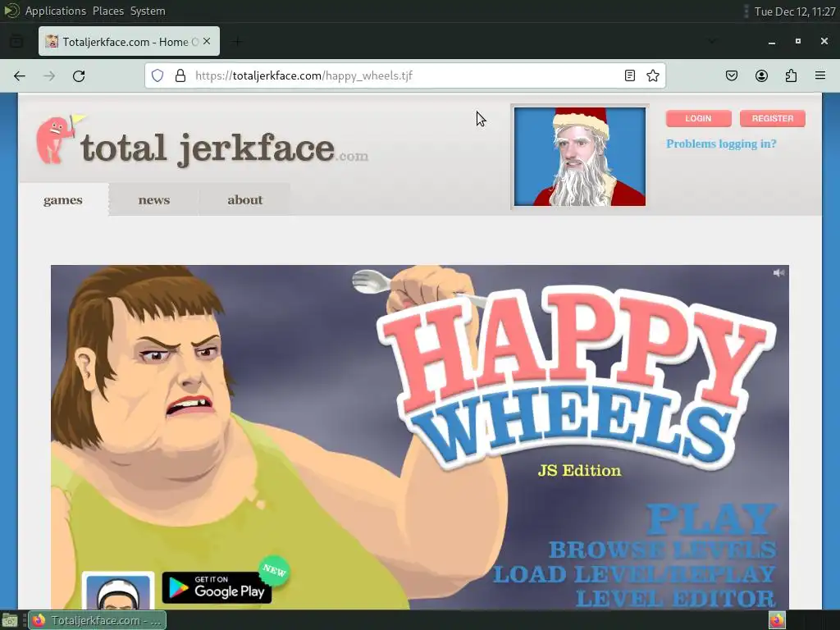Screen dimensions: 840x630
Task: Open the Firefox View icon left of tabs
Action: pos(16,41)
